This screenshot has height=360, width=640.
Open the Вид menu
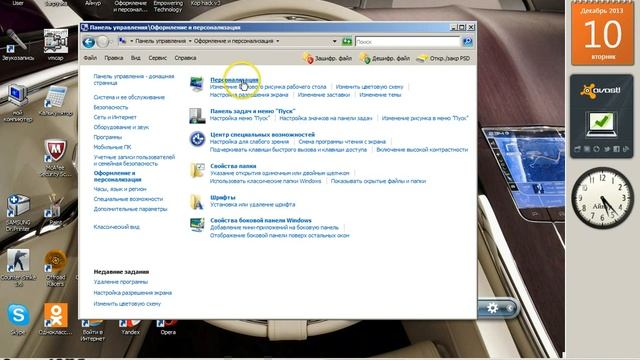point(136,58)
